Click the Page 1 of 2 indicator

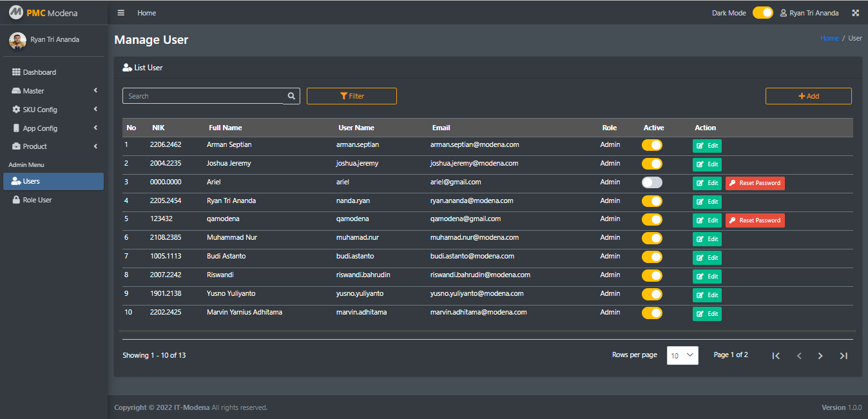[x=731, y=355]
